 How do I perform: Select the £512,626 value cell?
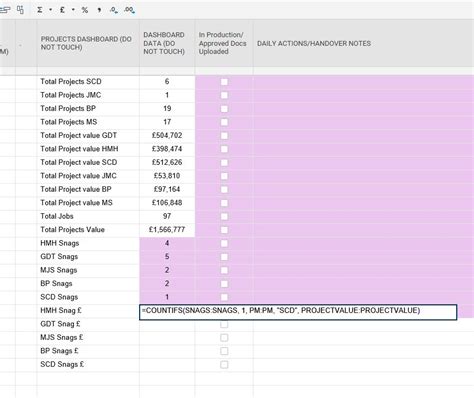[x=167, y=163]
